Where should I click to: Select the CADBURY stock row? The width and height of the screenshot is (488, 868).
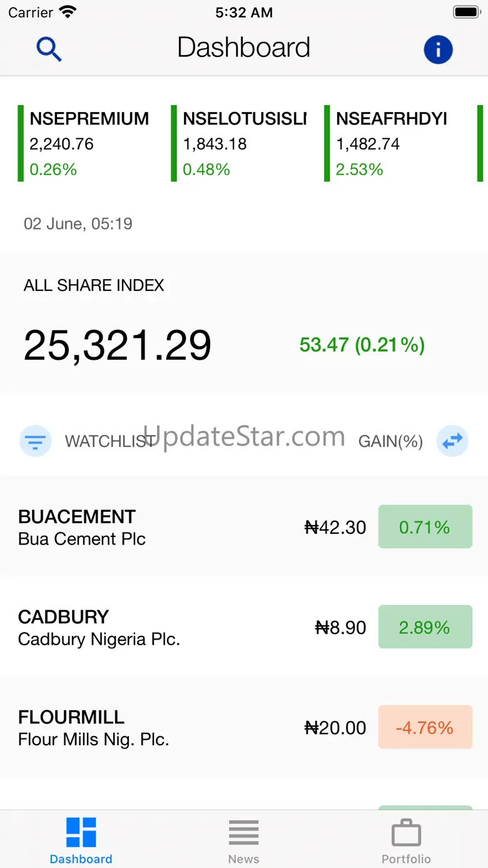coord(156,627)
